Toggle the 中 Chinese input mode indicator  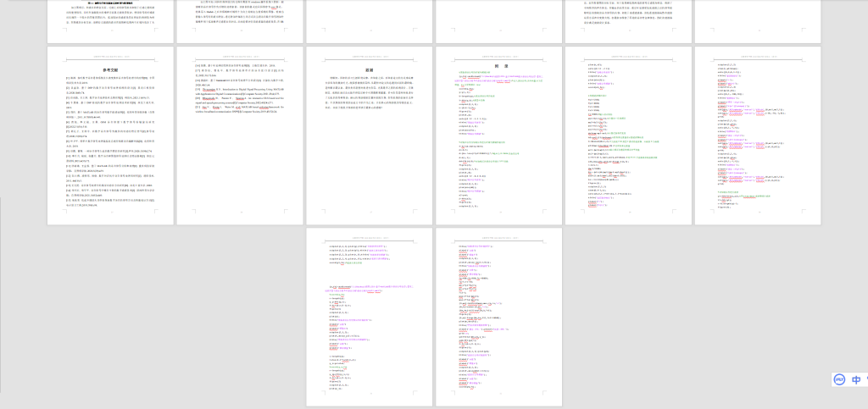click(857, 380)
